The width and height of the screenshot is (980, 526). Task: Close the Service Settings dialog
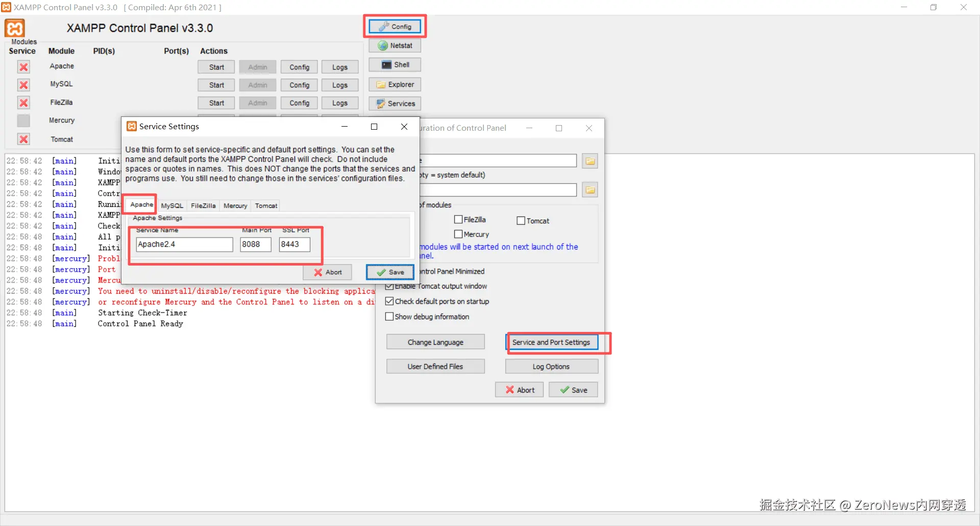tap(404, 127)
